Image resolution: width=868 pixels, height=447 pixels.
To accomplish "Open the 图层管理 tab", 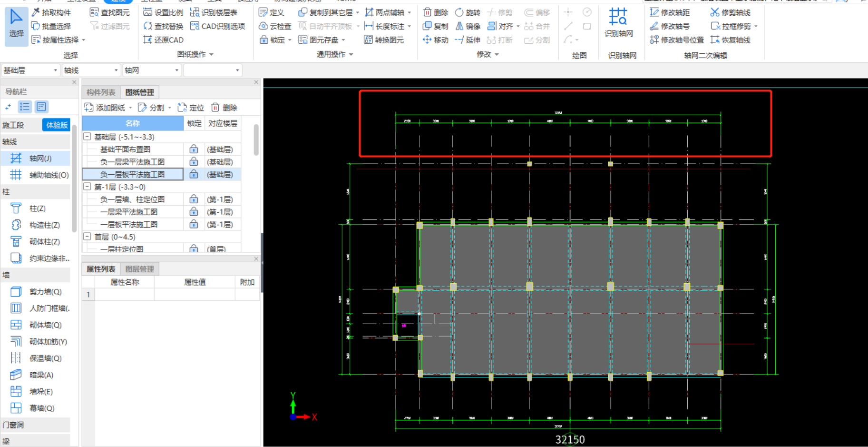I will tap(140, 269).
